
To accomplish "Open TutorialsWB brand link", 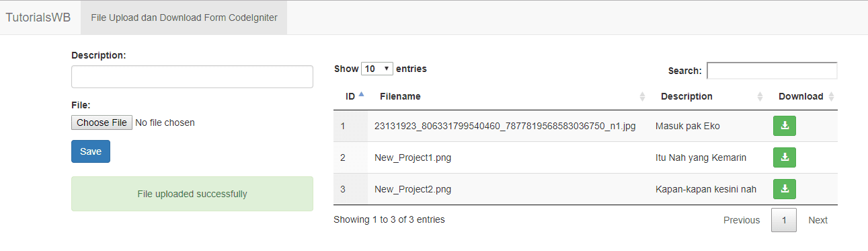I will 38,17.
